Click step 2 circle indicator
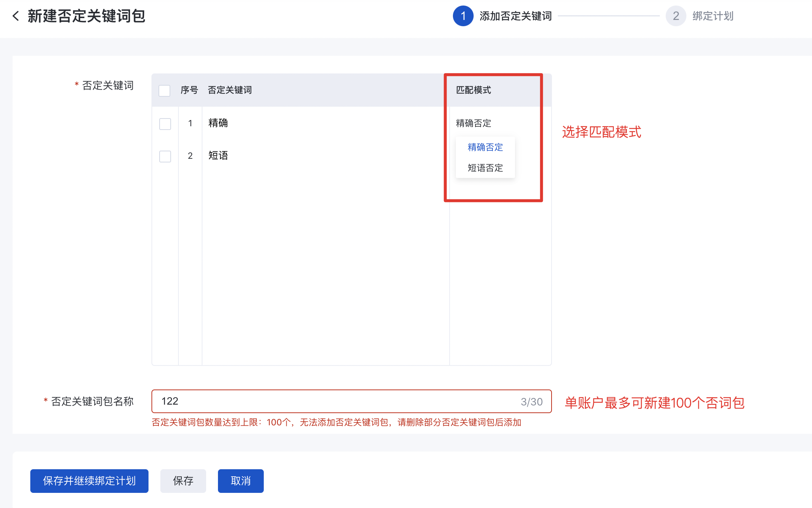812x508 pixels. pyautogui.click(x=675, y=16)
